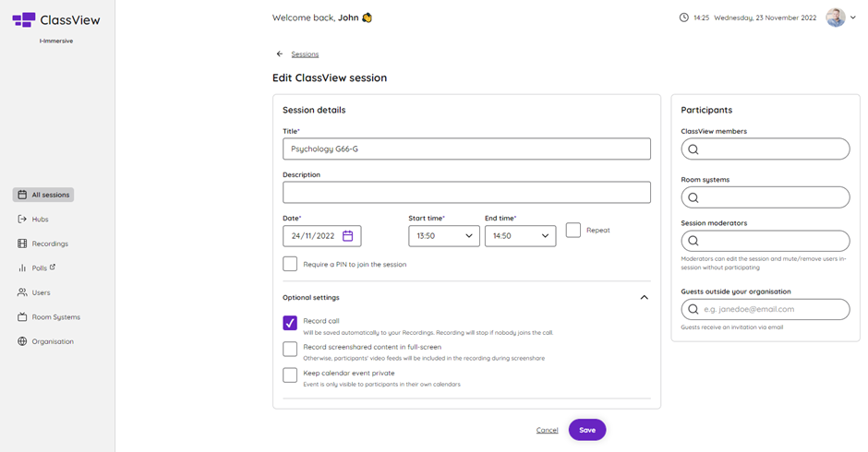Uncheck the Record call checkbox

[290, 323]
